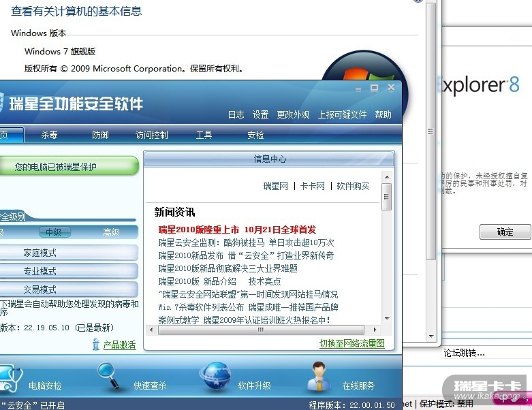Click 上报可疑文件 to report file
Screen dimensions: 532x410
342,114
